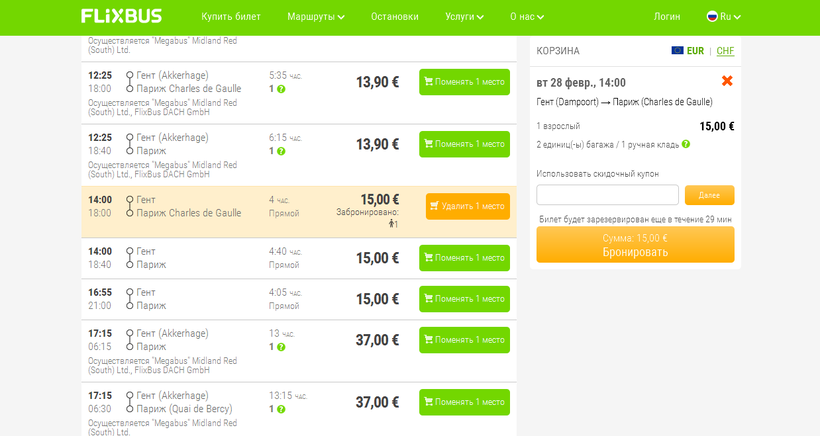The image size is (820, 436).
Task: Go to Купить билет page
Action: pos(231,17)
